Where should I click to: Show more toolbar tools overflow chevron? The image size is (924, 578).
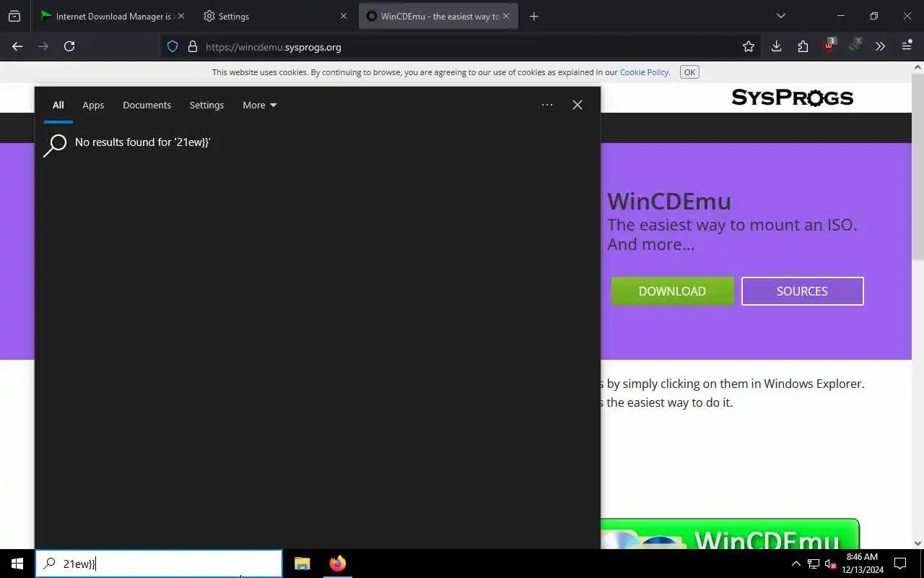click(x=880, y=46)
